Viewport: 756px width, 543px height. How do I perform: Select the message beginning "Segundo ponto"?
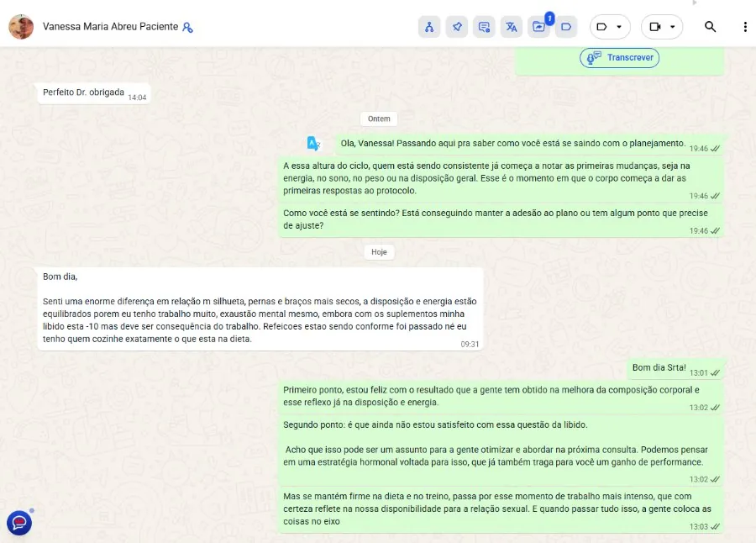[501, 451]
